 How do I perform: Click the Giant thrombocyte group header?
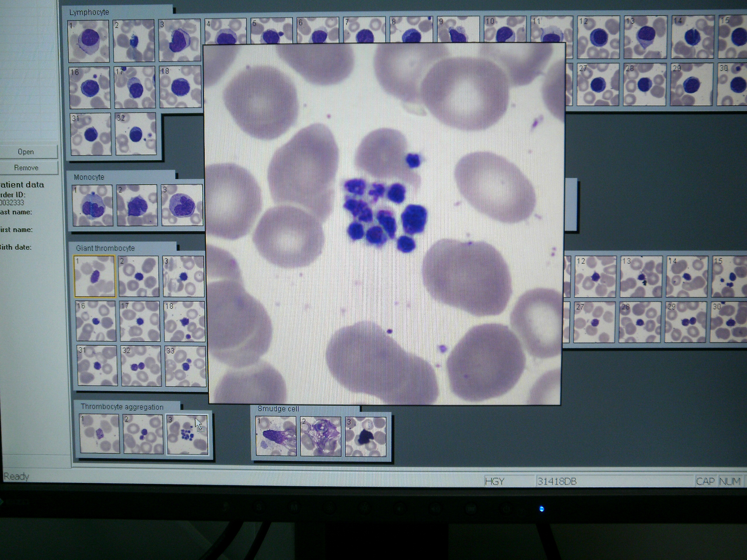coord(105,248)
